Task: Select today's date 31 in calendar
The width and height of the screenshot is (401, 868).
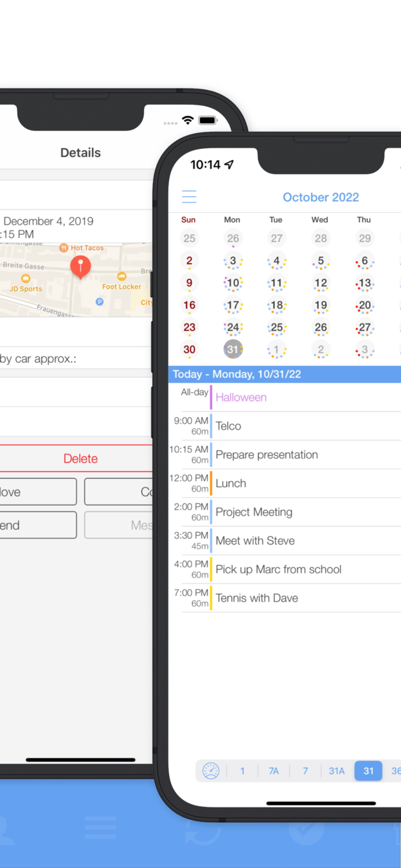Action: click(233, 350)
